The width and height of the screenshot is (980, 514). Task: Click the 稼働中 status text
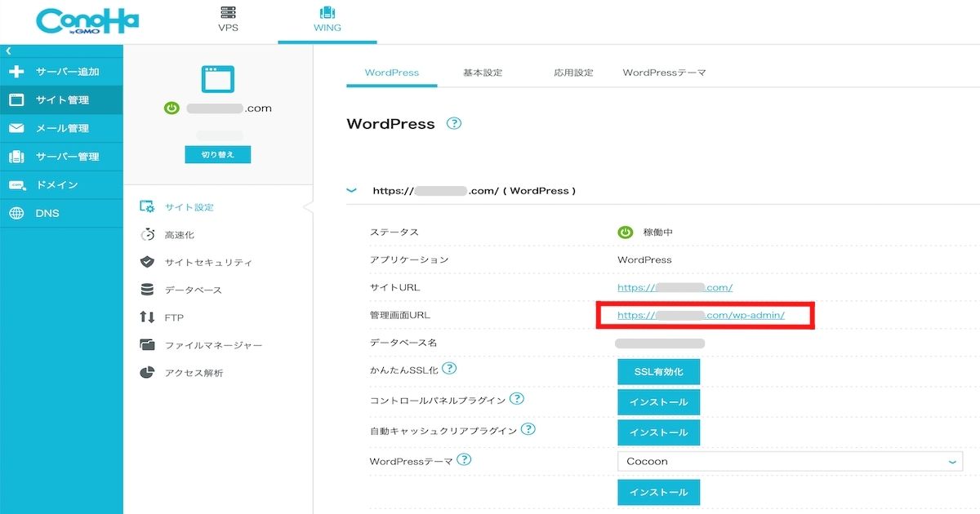657,233
